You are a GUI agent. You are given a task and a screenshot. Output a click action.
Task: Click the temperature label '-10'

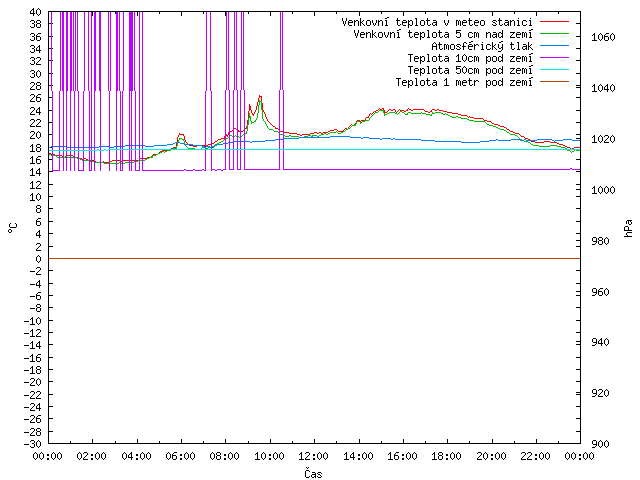pyautogui.click(x=32, y=321)
